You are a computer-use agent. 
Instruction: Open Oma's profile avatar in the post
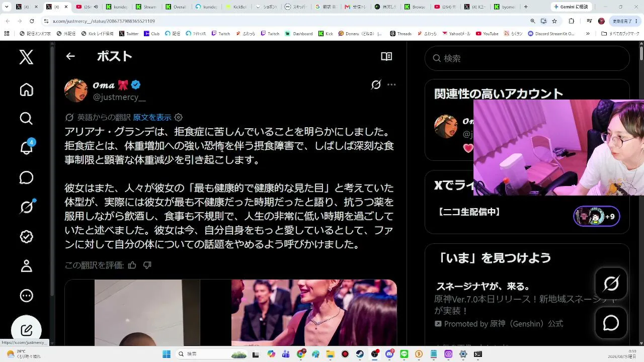pyautogui.click(x=76, y=90)
